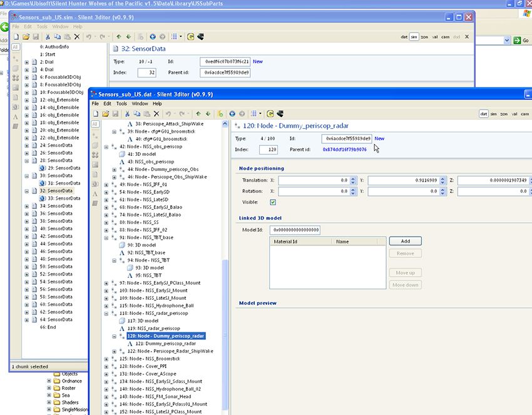The width and height of the screenshot is (532, 415).
Task: Click Move up arrow in .sim window toolbar
Action: point(119,37)
